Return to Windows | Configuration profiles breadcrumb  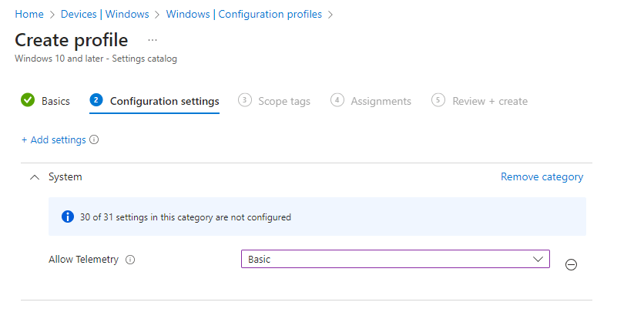(243, 15)
